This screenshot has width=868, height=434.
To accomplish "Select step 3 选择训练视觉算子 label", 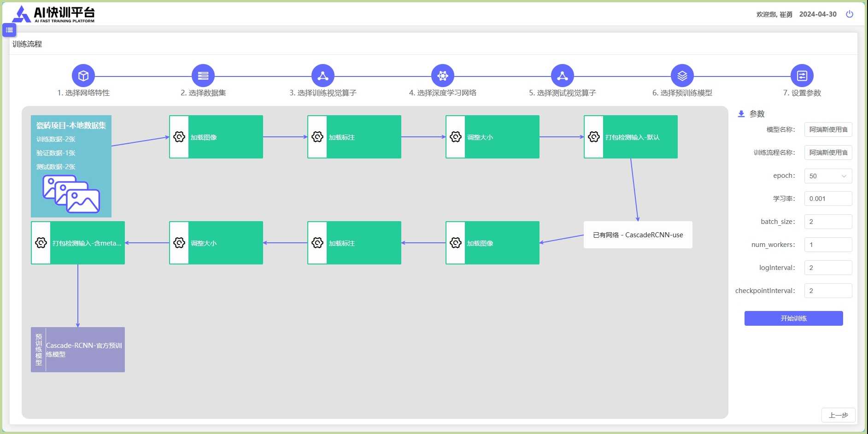I will click(323, 93).
